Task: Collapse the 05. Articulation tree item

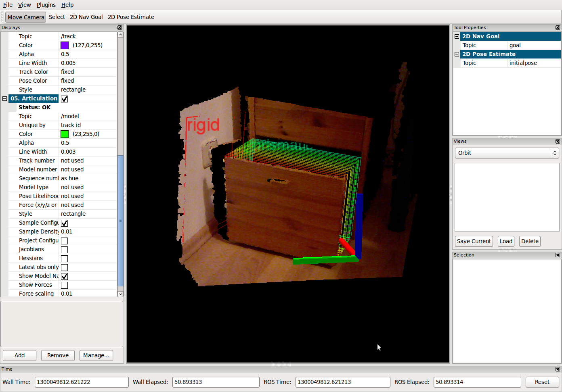Action: (5, 99)
